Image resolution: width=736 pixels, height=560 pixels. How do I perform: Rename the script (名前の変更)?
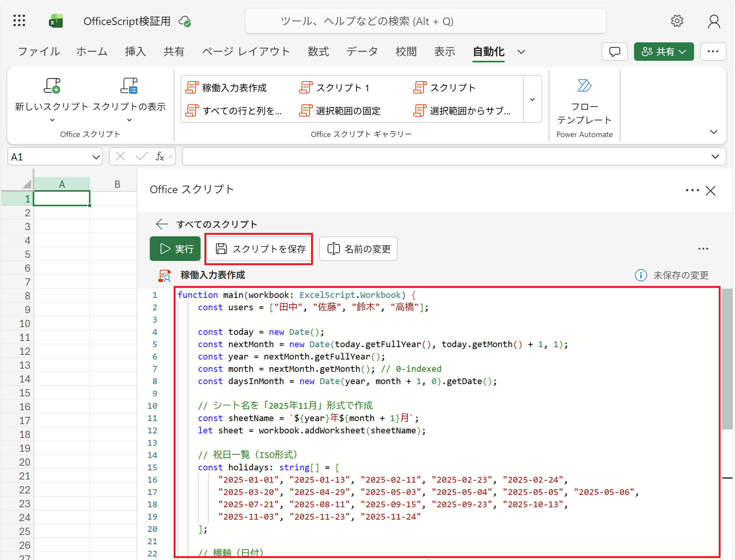[358, 249]
